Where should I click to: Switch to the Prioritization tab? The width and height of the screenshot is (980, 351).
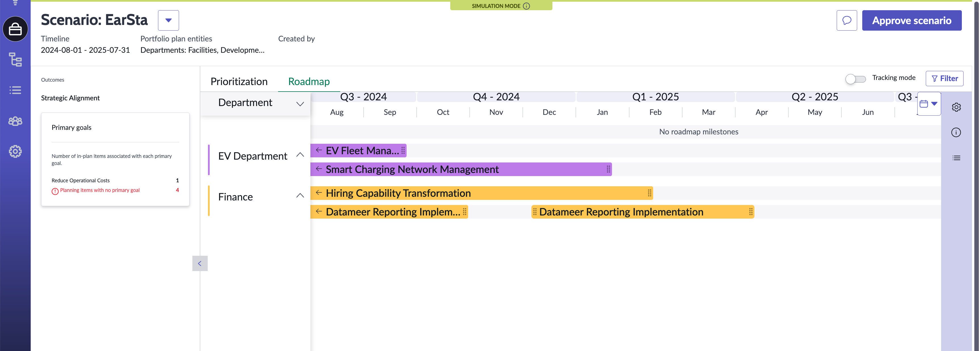[x=239, y=81]
